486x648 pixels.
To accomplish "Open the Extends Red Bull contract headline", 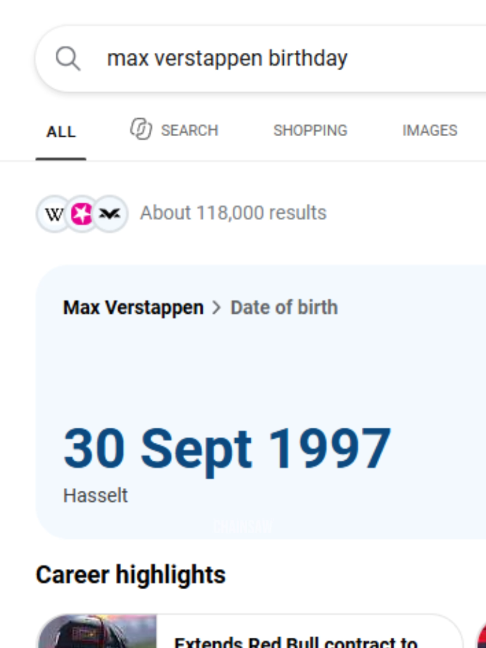I will point(296,642).
